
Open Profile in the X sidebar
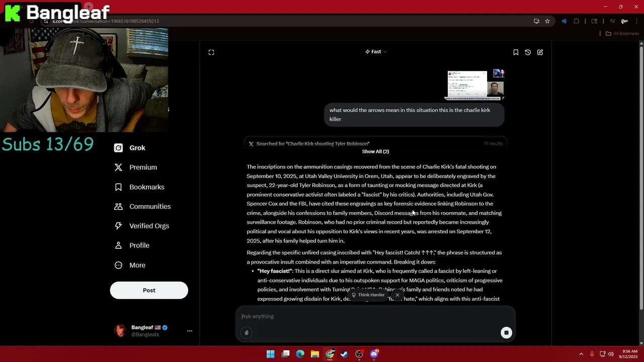pos(132,245)
